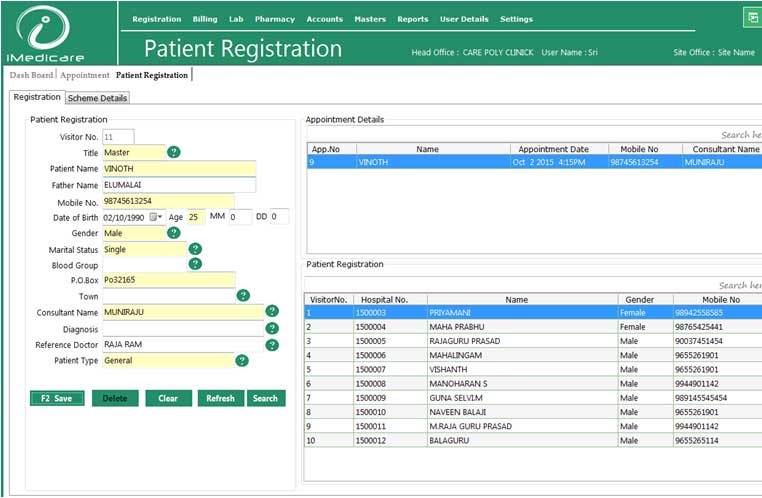
Task: Click the Refresh button
Action: [220, 398]
